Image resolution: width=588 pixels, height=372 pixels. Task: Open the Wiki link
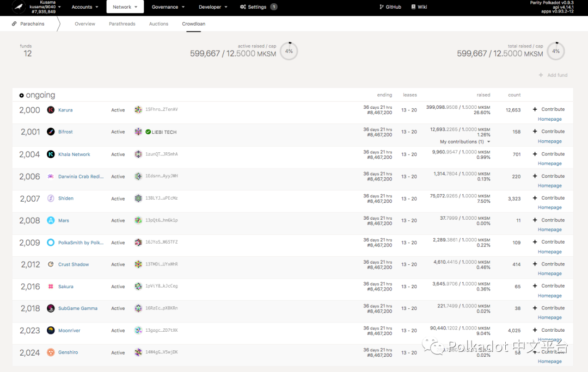coord(419,7)
